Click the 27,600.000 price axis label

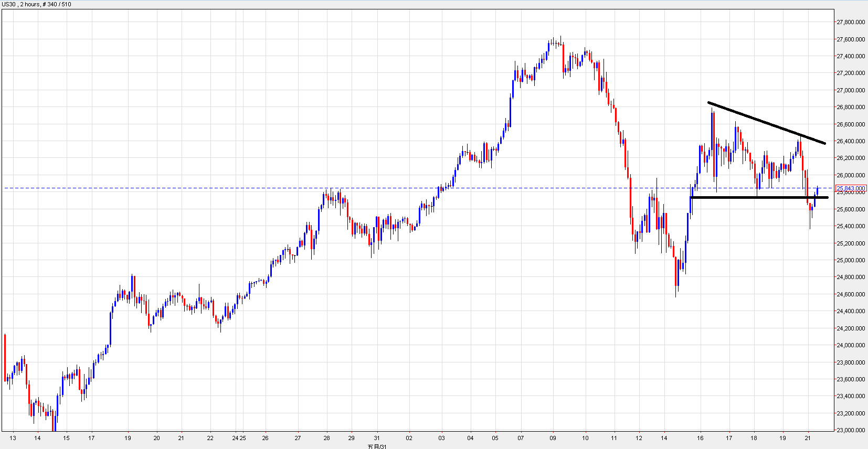tap(851, 39)
